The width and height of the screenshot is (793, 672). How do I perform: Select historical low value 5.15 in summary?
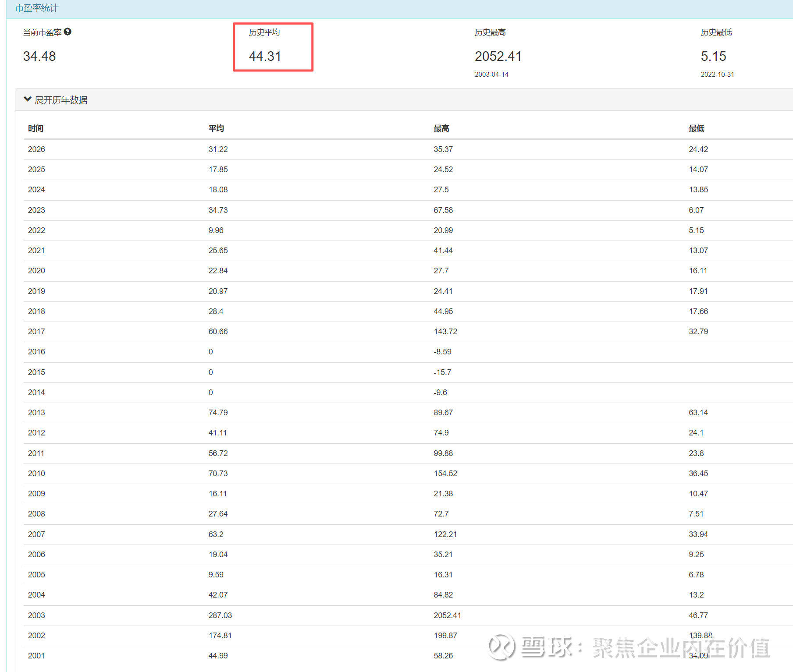tap(713, 56)
